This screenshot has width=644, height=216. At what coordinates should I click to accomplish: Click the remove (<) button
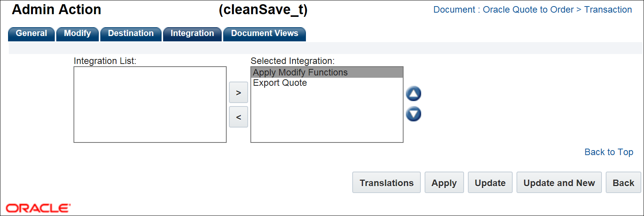(x=238, y=117)
